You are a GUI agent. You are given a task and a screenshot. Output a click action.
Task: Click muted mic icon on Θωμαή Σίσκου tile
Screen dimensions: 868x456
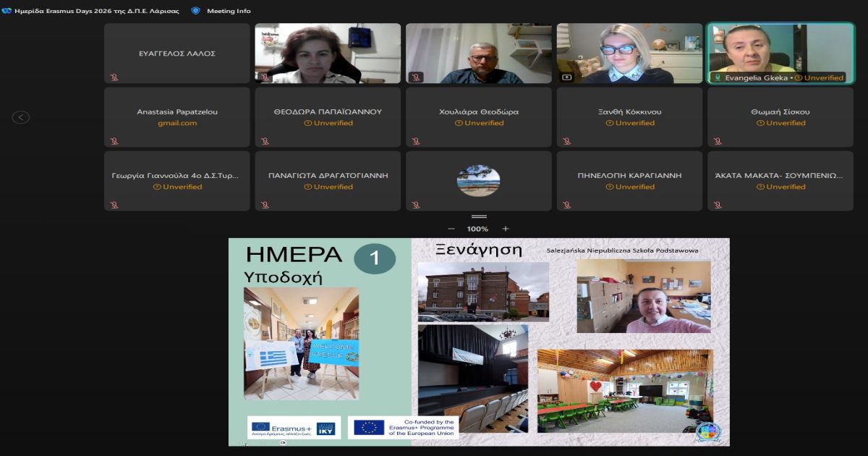tap(718, 140)
